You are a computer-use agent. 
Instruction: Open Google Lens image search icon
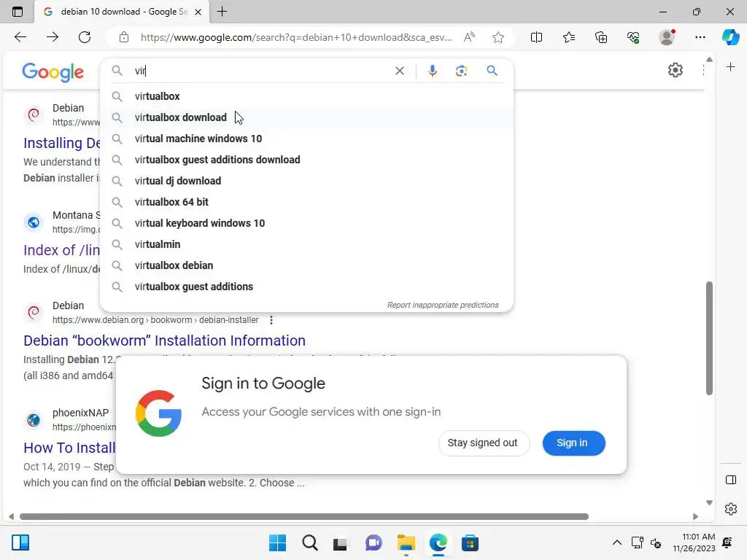pos(461,71)
